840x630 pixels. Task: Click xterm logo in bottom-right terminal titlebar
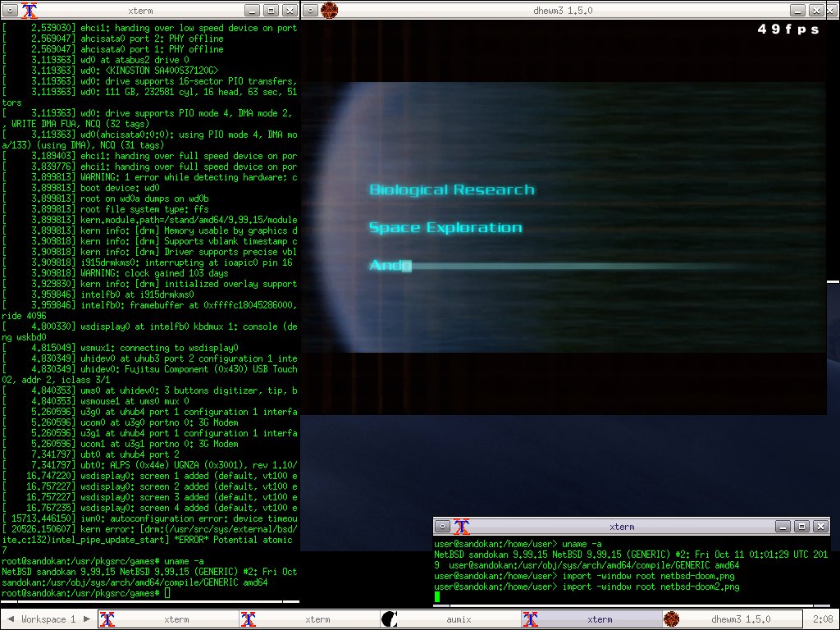pyautogui.click(x=461, y=526)
